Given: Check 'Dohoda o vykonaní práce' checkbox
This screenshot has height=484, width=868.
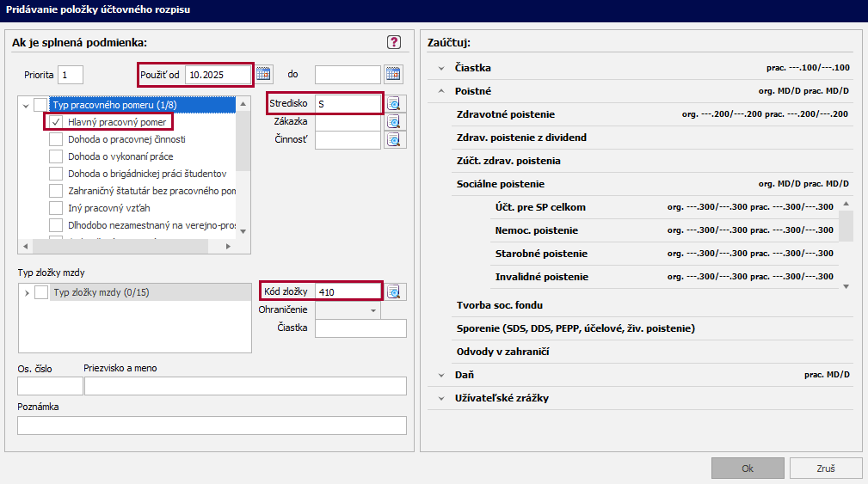Looking at the screenshot, I should [x=56, y=156].
